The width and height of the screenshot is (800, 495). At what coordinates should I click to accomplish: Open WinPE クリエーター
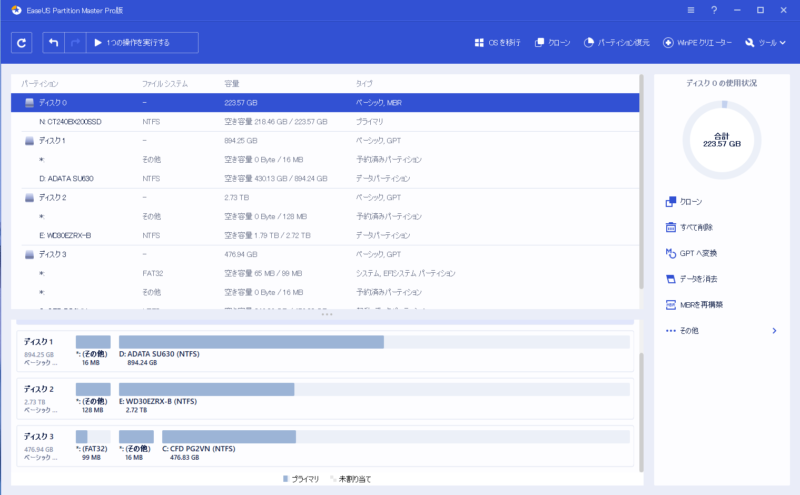coord(697,43)
